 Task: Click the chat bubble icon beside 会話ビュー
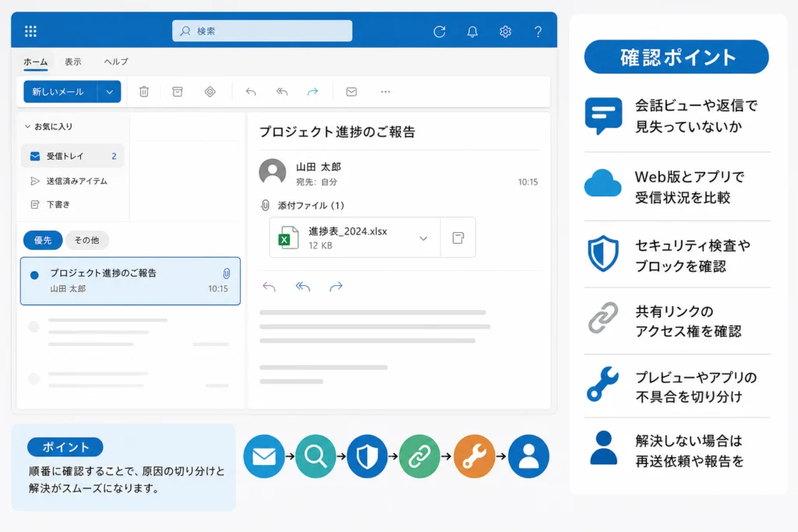[x=604, y=116]
